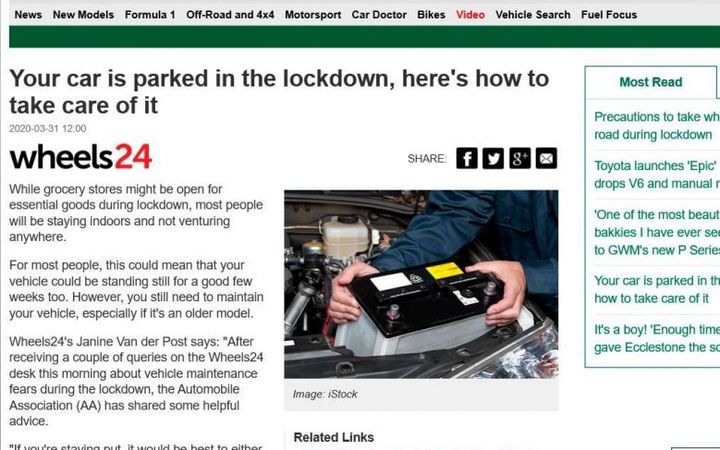Go to Formula 1 section
The image size is (720, 450).
(150, 15)
